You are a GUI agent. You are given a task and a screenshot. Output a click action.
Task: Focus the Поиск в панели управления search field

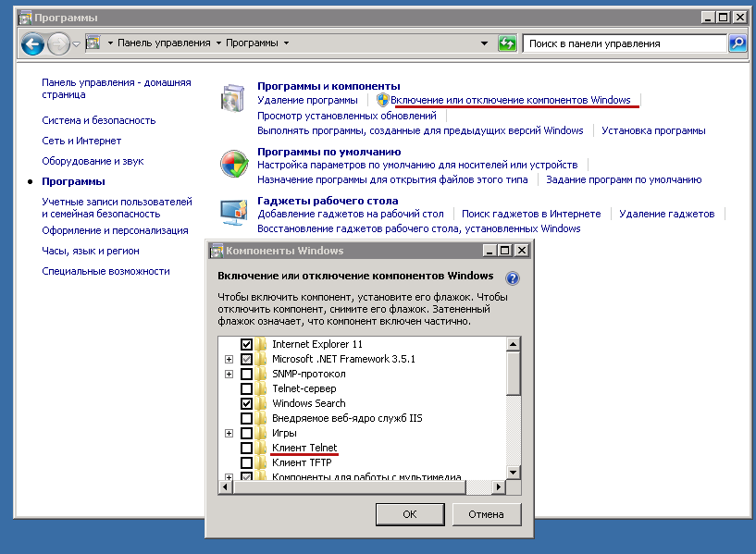(625, 43)
